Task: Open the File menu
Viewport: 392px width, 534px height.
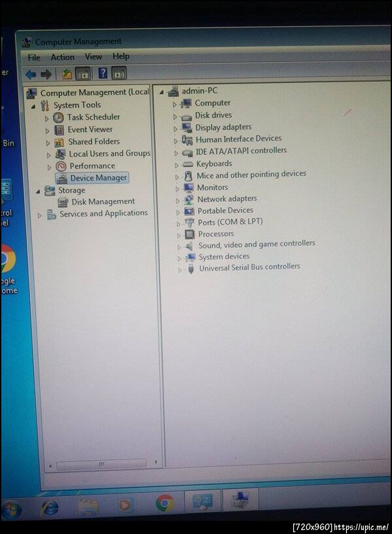Action: [x=34, y=58]
